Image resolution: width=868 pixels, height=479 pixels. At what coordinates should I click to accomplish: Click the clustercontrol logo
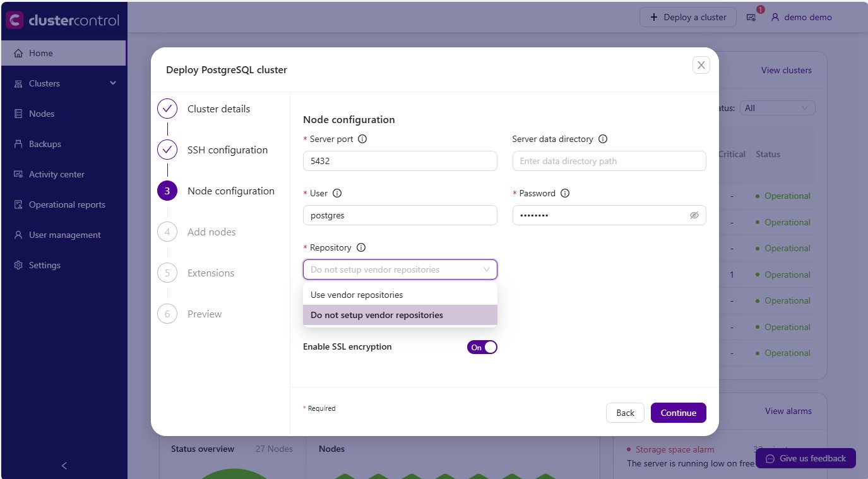click(x=62, y=20)
